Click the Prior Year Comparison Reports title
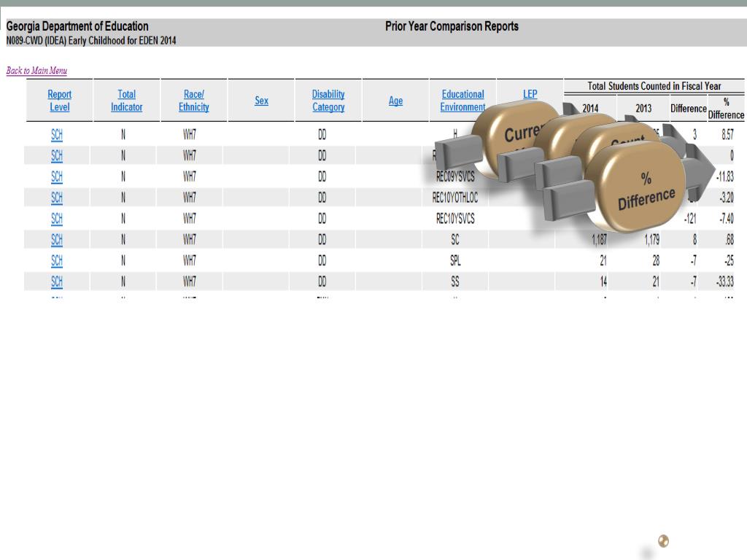 [452, 26]
